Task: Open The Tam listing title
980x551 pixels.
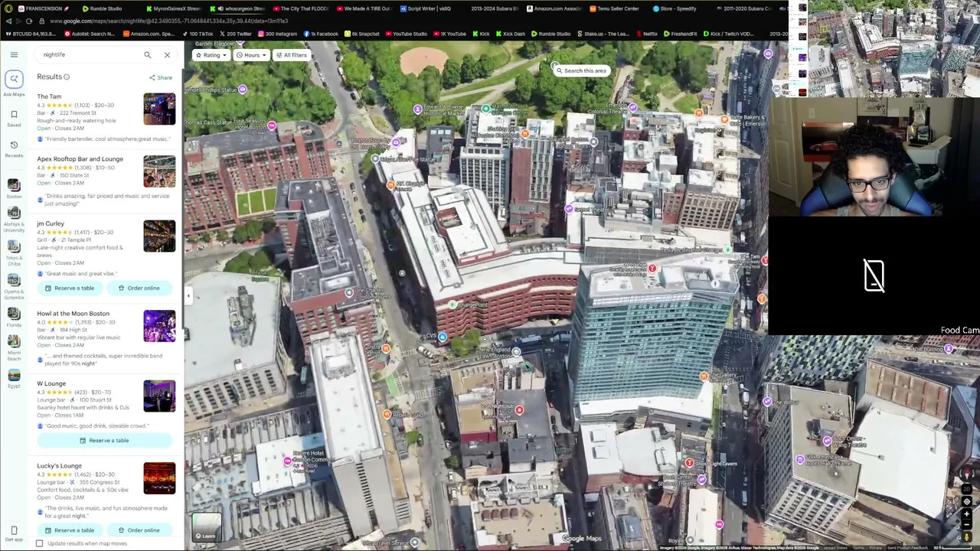Action: (x=49, y=96)
